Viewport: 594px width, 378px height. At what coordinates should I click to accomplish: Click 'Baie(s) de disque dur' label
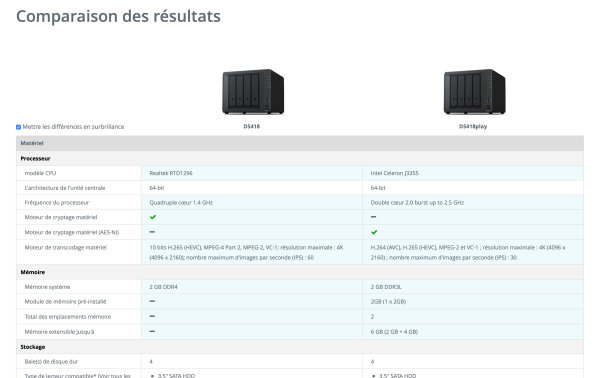tap(51, 362)
